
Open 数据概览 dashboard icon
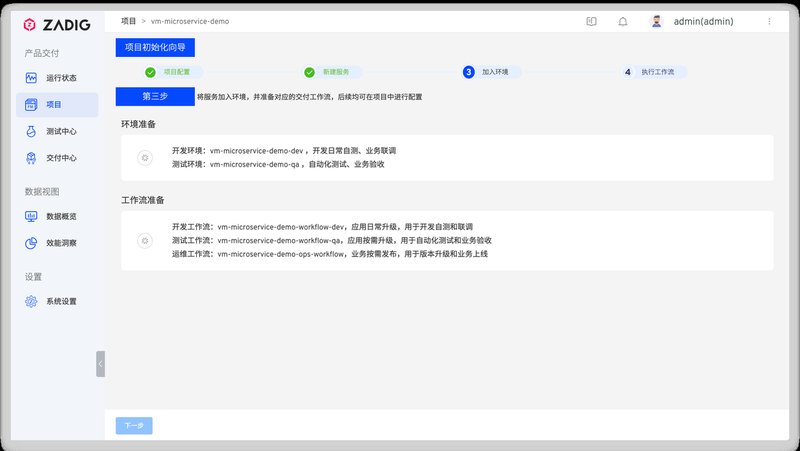coord(31,216)
